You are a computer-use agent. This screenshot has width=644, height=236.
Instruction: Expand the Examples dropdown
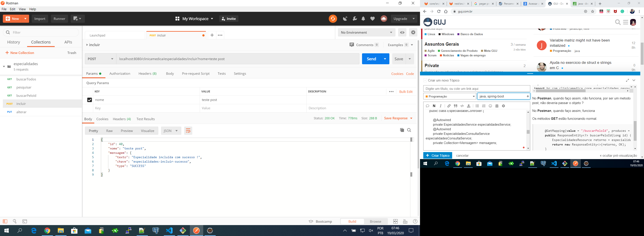pos(412,45)
